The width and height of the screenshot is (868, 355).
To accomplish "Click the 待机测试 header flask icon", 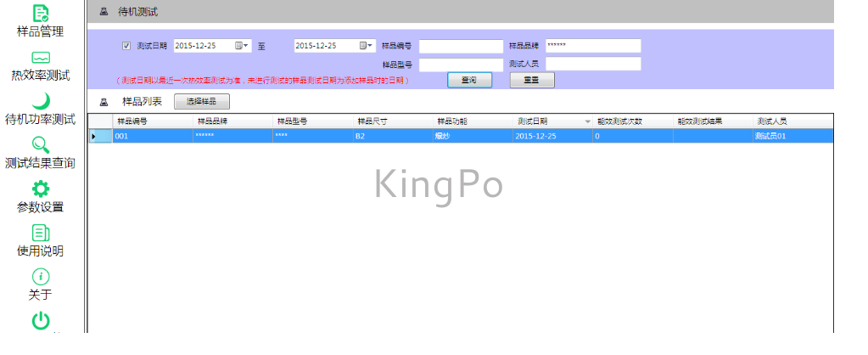I will (x=104, y=12).
